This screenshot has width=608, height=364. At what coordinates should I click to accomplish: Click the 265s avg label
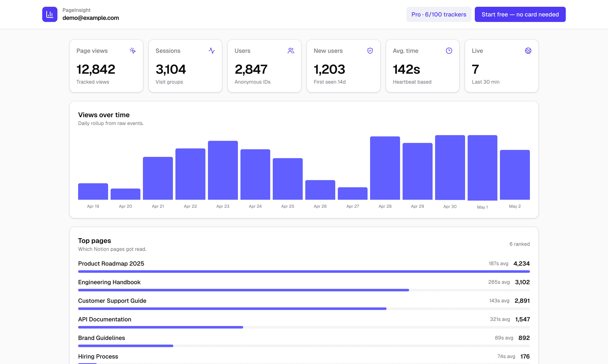coord(499,282)
